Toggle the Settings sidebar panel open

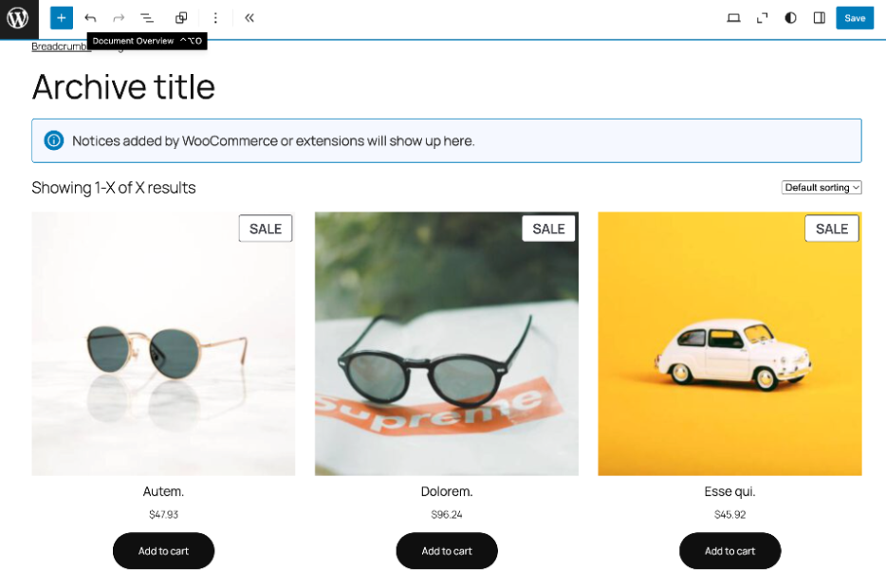[819, 17]
